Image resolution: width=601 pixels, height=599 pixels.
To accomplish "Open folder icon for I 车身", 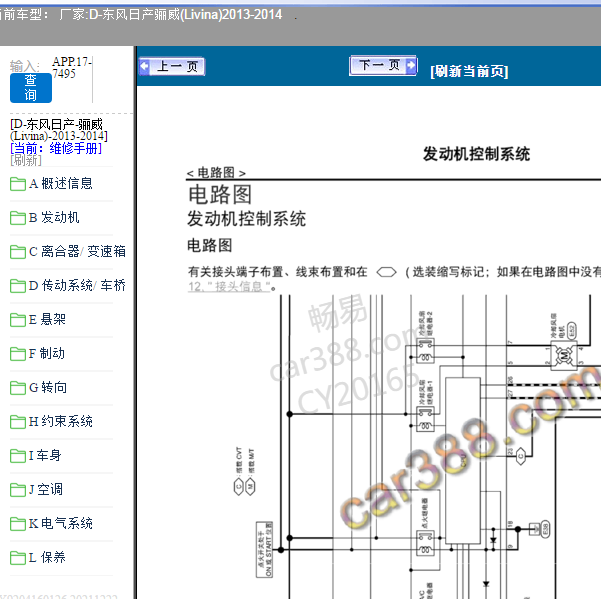I will tap(18, 456).
